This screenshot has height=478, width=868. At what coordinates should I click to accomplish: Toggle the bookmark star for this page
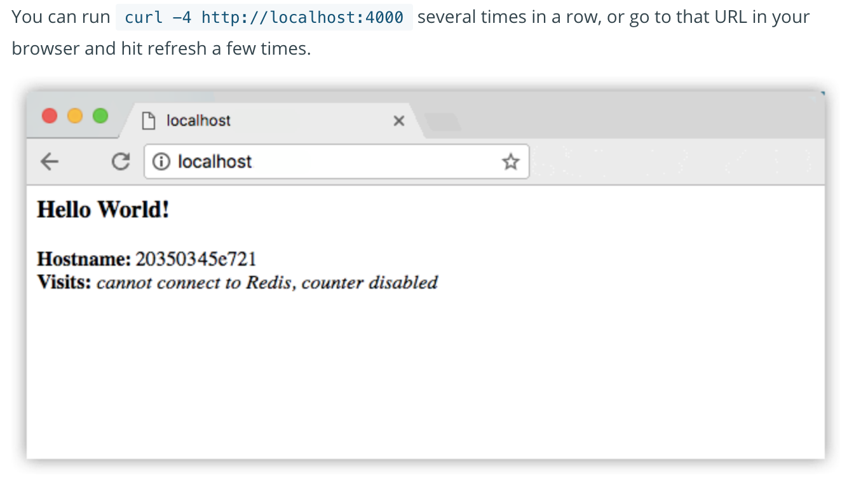(511, 161)
